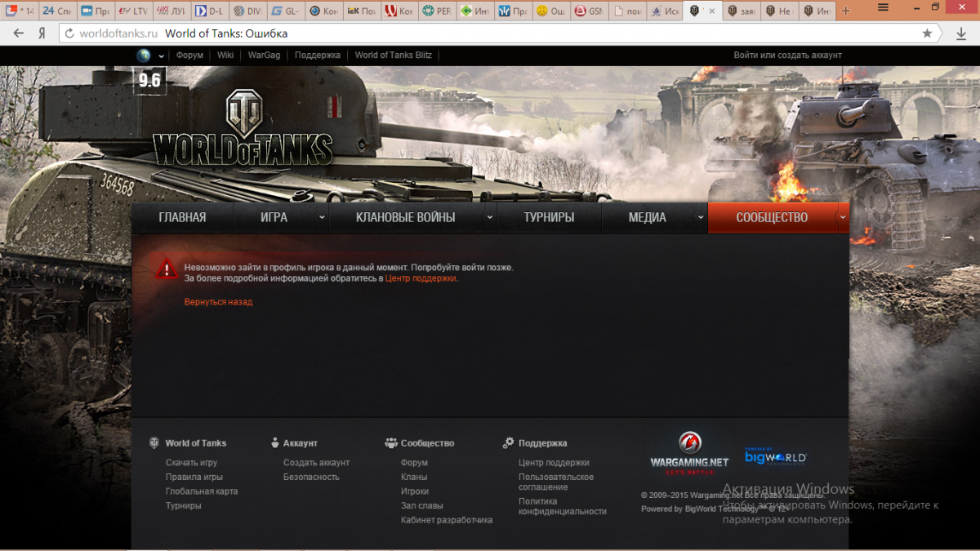Click the Yandex 'Я' home icon
The width and height of the screenshot is (980, 551).
[42, 33]
